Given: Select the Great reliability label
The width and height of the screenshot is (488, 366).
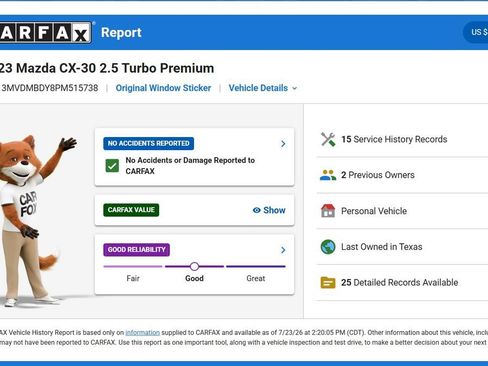Looking at the screenshot, I should tap(256, 278).
